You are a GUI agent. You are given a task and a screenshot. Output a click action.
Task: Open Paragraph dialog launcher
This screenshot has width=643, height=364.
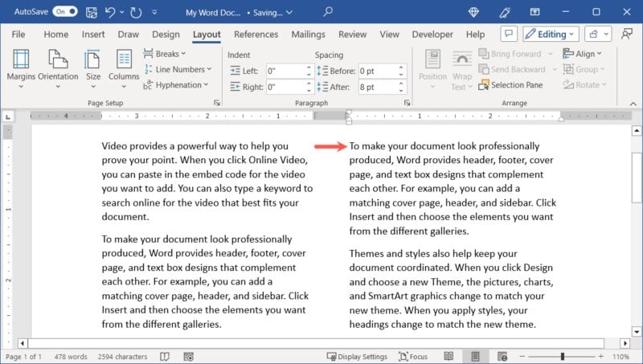pos(407,103)
